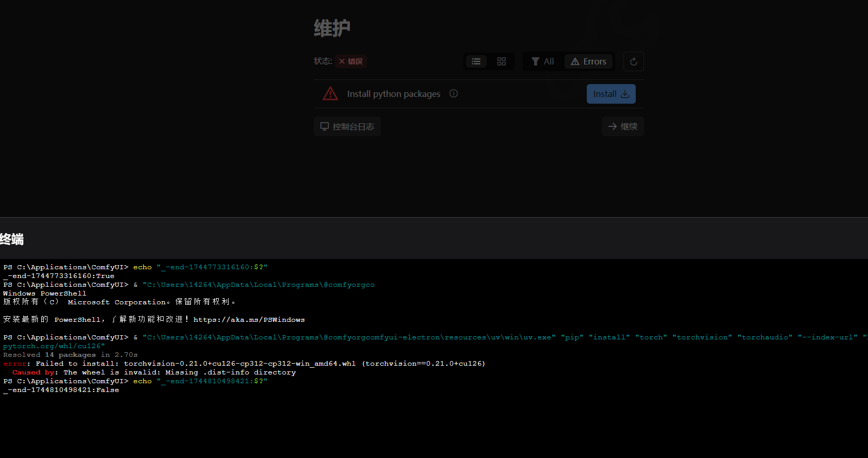This screenshot has width=868, height=458.
Task: Click the red warning triangle icon
Action: coord(330,94)
